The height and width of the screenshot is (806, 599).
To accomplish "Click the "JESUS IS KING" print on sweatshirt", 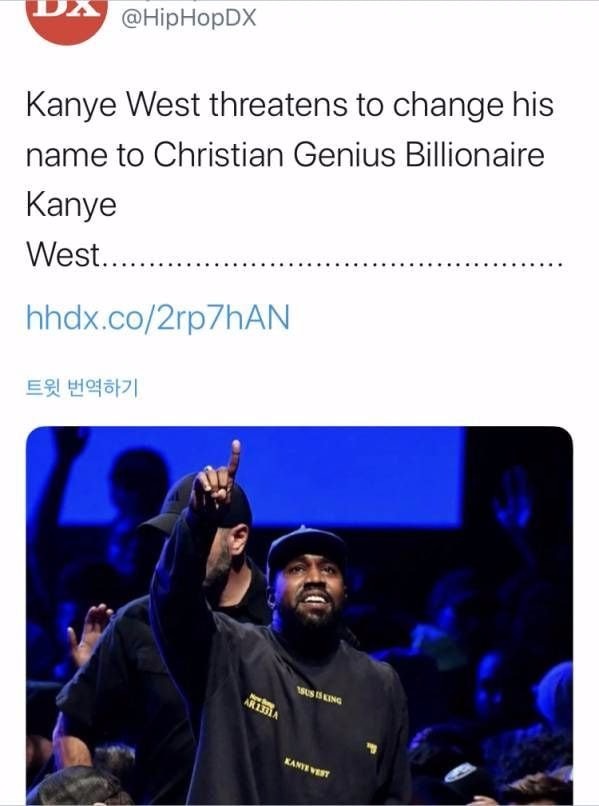I will pyautogui.click(x=319, y=695).
